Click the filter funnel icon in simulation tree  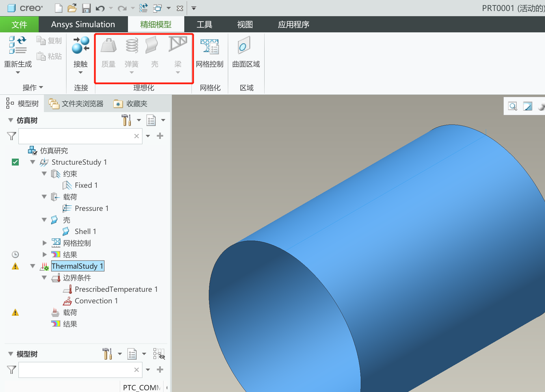11,136
